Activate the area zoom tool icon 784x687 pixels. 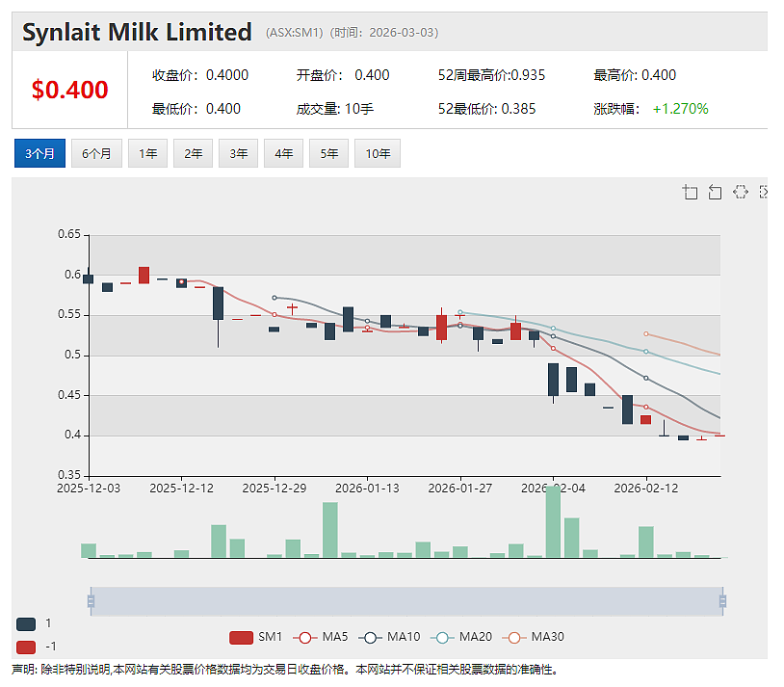point(690,192)
